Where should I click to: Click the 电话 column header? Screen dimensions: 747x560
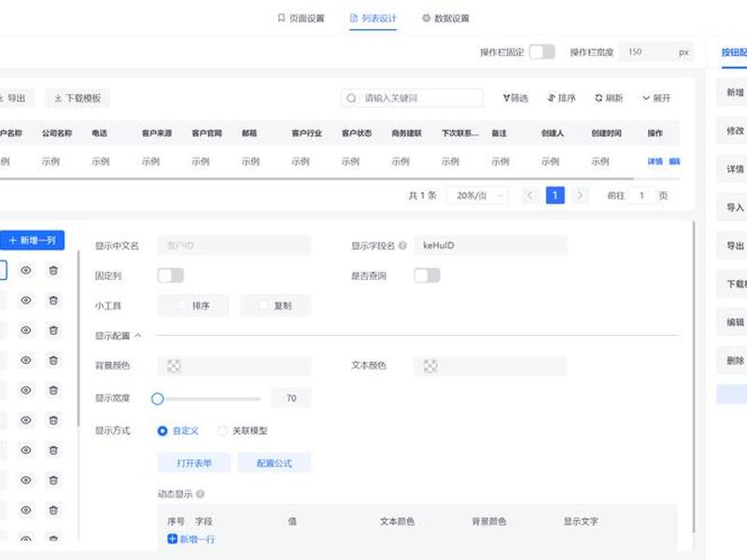click(100, 133)
